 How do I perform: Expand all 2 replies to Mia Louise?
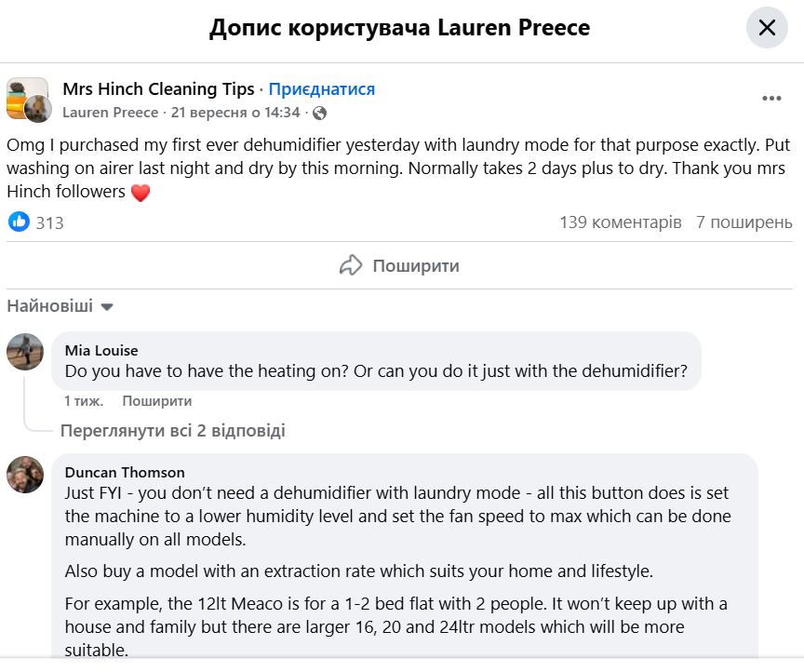coord(172,431)
